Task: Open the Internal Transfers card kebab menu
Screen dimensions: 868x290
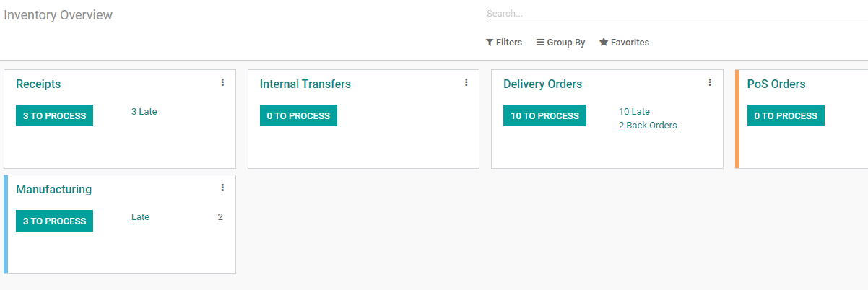Action: tap(466, 82)
